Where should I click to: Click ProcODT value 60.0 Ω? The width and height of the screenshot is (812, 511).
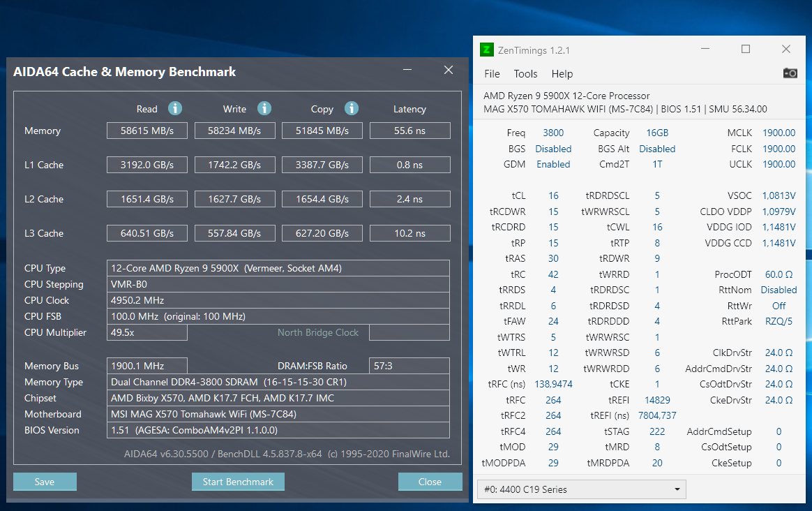[x=779, y=274]
